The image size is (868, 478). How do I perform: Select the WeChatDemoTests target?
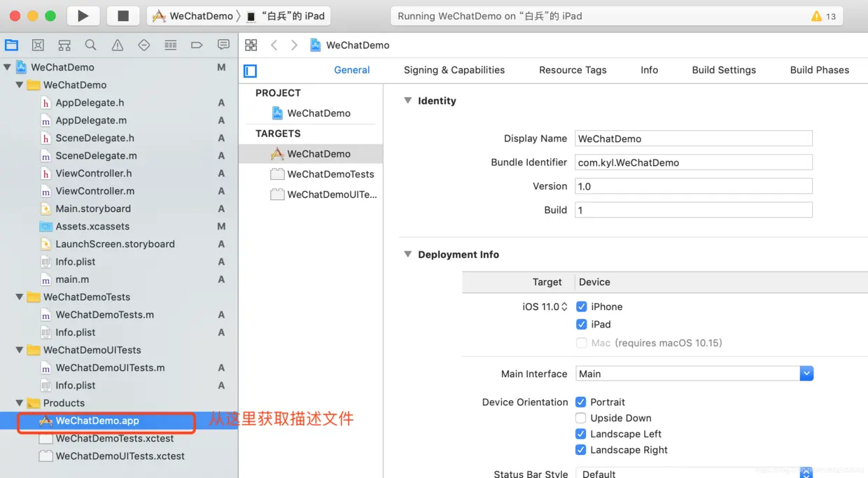click(330, 174)
